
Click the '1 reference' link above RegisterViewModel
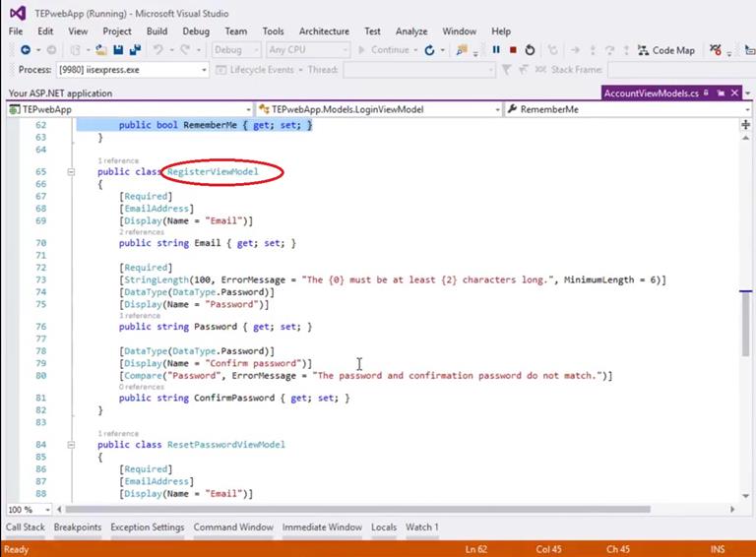tap(117, 160)
